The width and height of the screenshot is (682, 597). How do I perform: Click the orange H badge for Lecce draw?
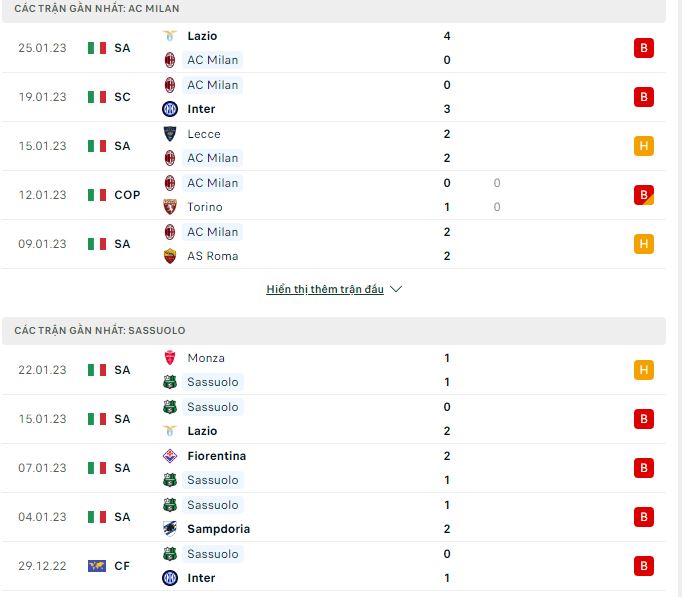tap(644, 146)
